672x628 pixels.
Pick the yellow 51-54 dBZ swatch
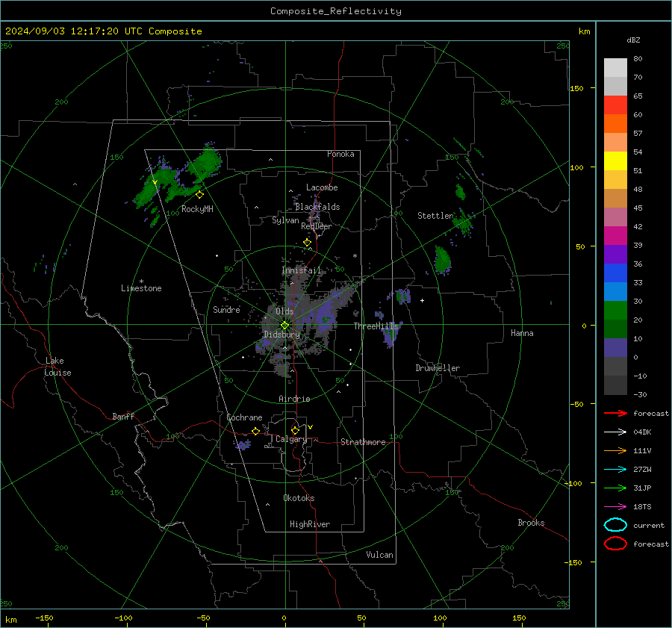tap(615, 161)
